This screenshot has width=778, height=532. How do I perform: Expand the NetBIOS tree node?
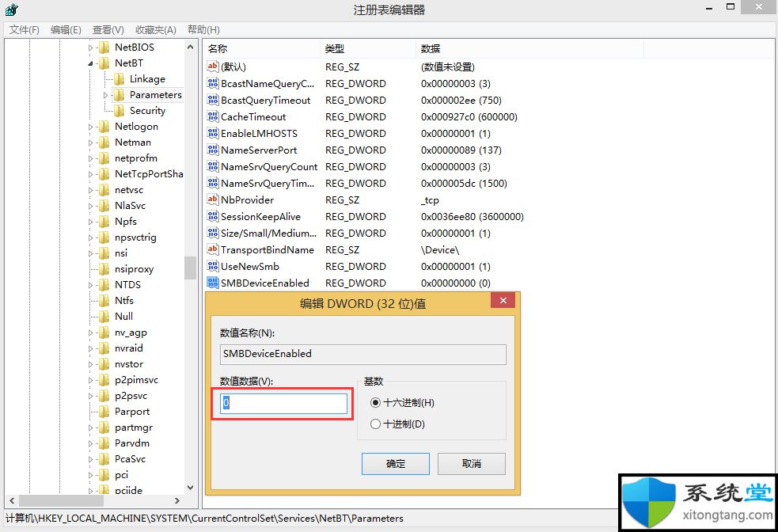[x=90, y=47]
